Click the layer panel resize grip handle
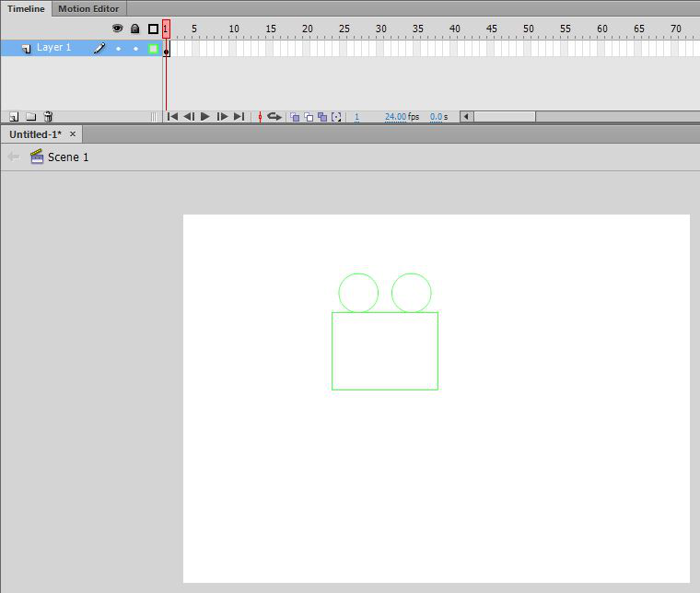The width and height of the screenshot is (700, 593). point(154,117)
